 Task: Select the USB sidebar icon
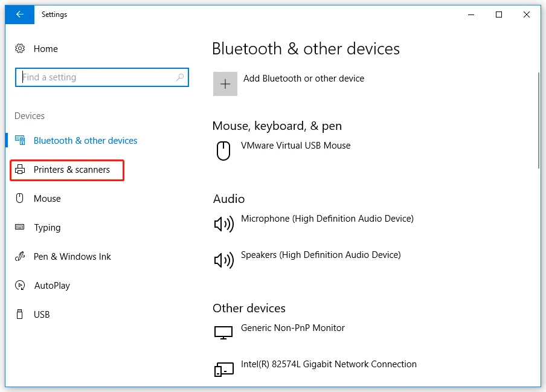pos(21,314)
